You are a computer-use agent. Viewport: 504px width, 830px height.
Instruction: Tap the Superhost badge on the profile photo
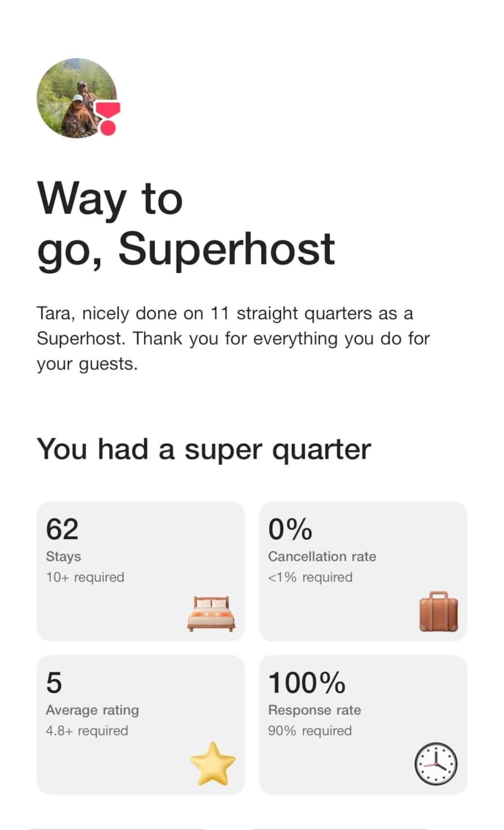(x=108, y=118)
